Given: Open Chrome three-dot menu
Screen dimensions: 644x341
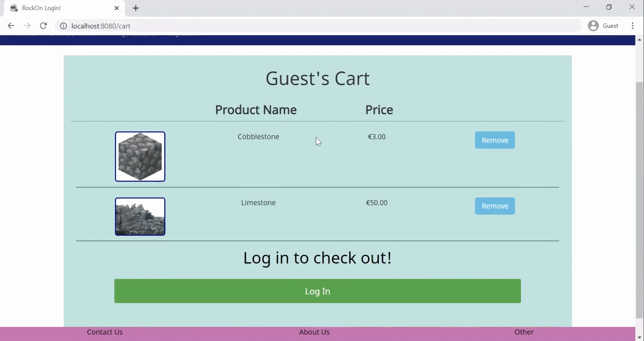Looking at the screenshot, I should point(632,26).
